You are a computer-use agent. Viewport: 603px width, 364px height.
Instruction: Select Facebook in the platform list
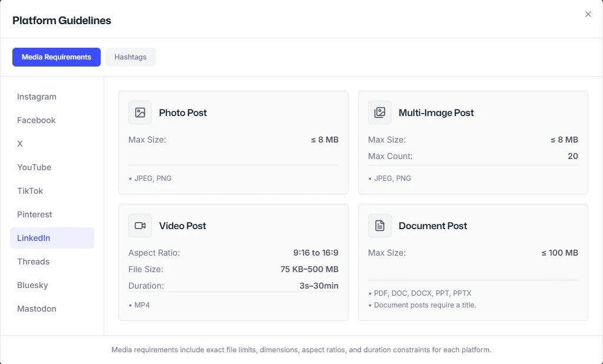click(52, 120)
